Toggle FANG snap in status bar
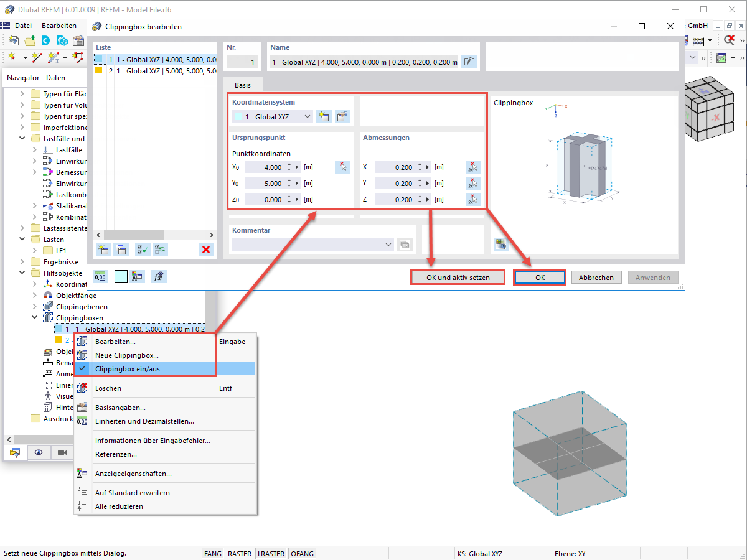 tap(212, 553)
